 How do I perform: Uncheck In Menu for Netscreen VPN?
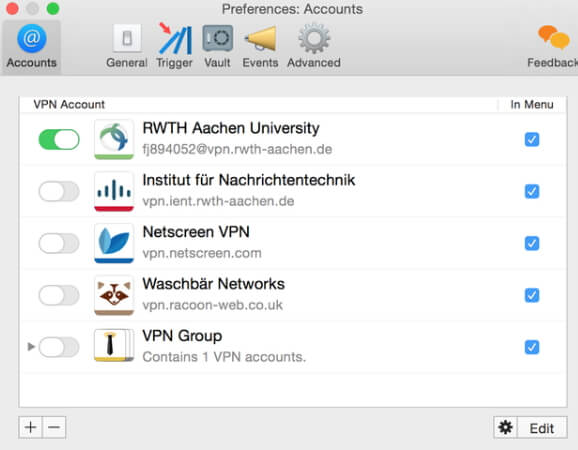click(532, 243)
